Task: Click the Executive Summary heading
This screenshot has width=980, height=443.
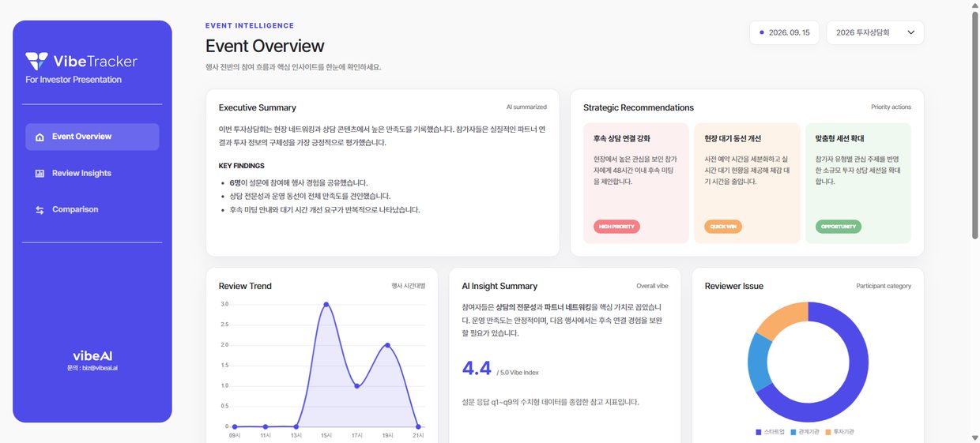Action: point(258,107)
